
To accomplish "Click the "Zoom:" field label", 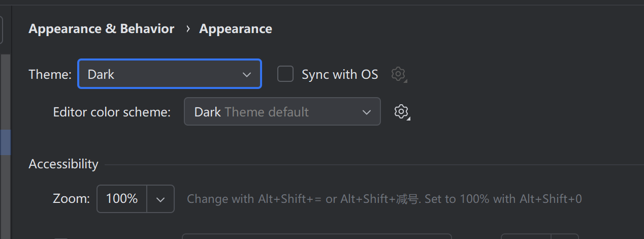I will tap(72, 199).
